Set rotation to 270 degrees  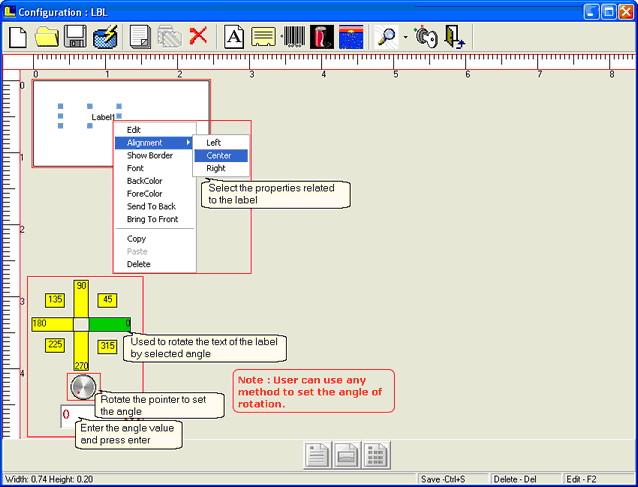[81, 351]
